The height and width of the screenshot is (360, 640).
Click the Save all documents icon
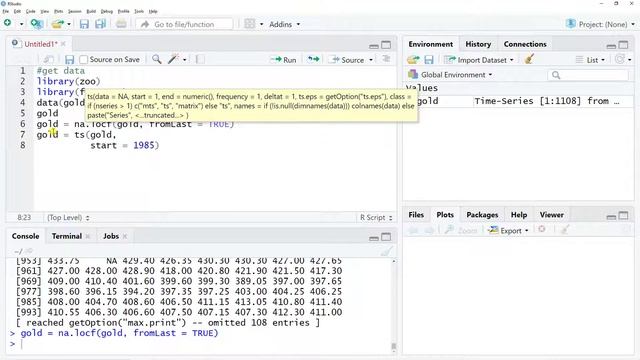100,24
